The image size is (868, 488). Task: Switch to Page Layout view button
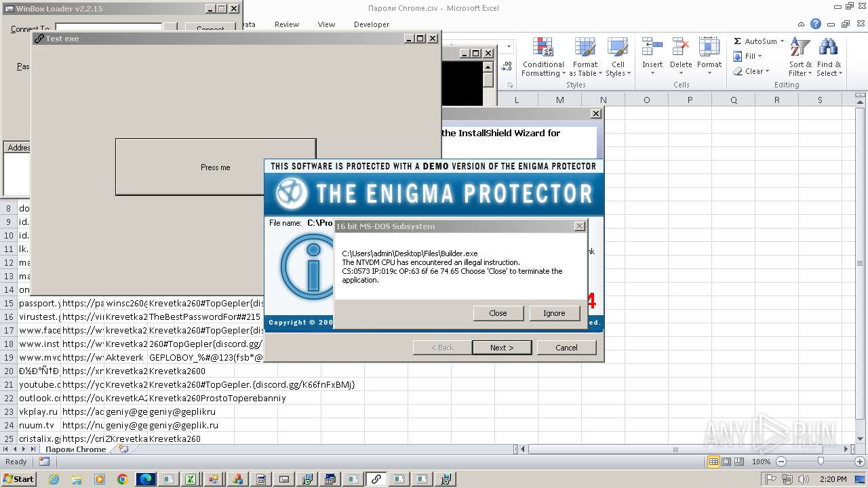click(726, 462)
